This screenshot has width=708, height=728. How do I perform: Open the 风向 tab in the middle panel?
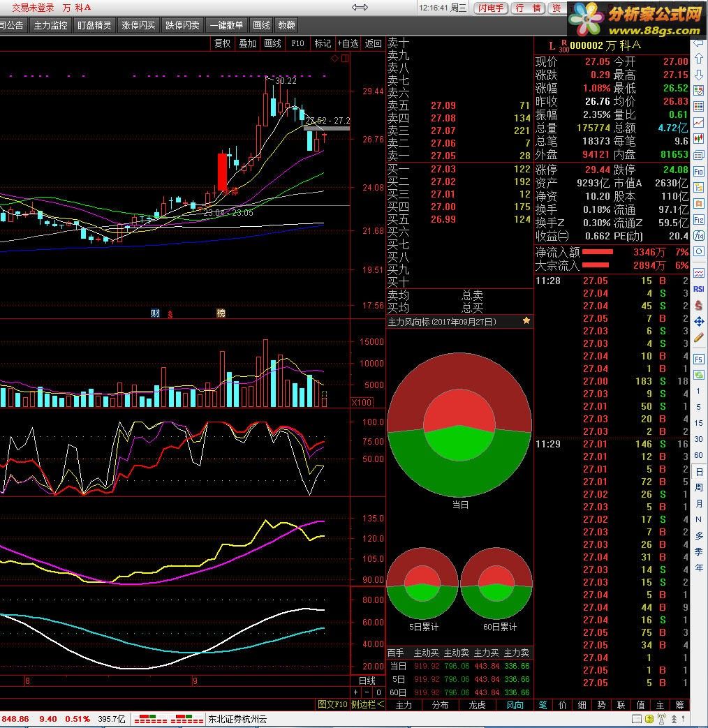click(x=515, y=705)
